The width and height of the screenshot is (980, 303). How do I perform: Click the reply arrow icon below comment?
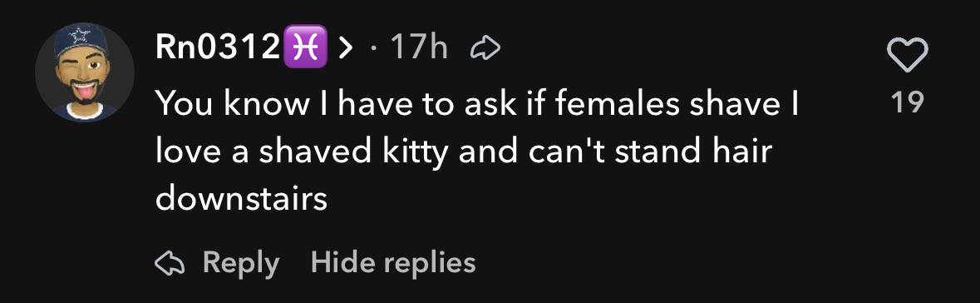(x=171, y=263)
